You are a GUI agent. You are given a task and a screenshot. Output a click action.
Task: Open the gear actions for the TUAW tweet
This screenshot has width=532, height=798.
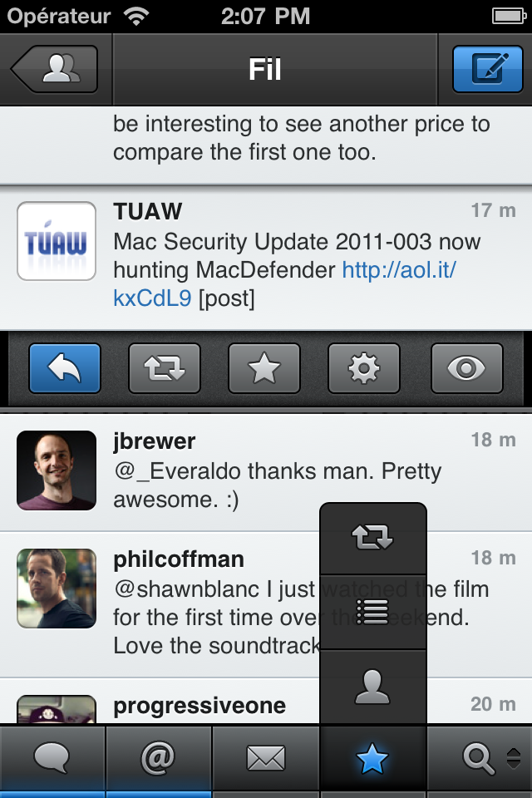coord(365,367)
